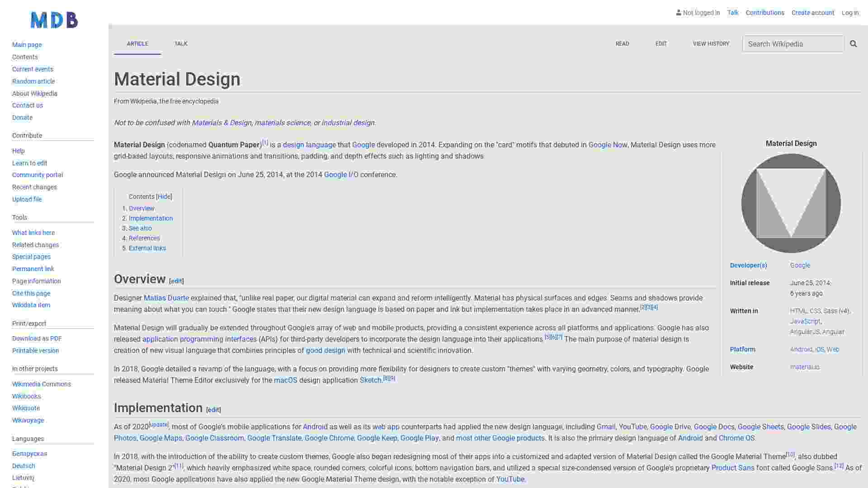
Task: Jump to Overview in contents
Action: pyautogui.click(x=142, y=208)
